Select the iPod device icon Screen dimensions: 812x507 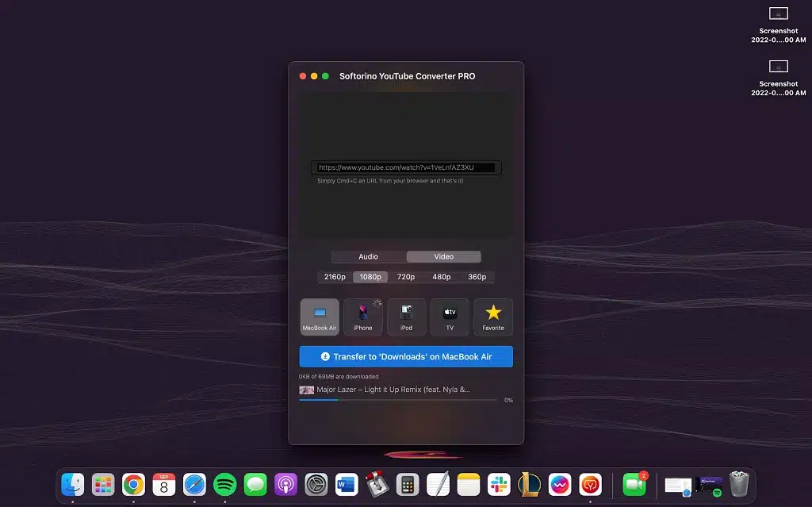click(406, 317)
